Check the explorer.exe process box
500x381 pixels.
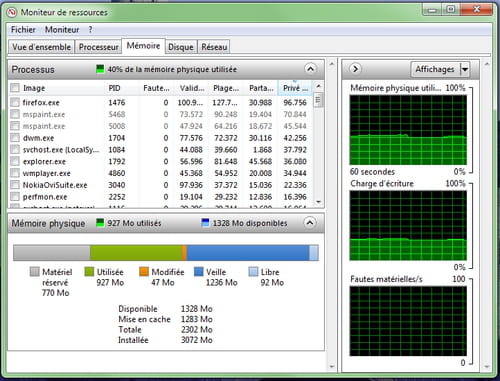(x=15, y=161)
